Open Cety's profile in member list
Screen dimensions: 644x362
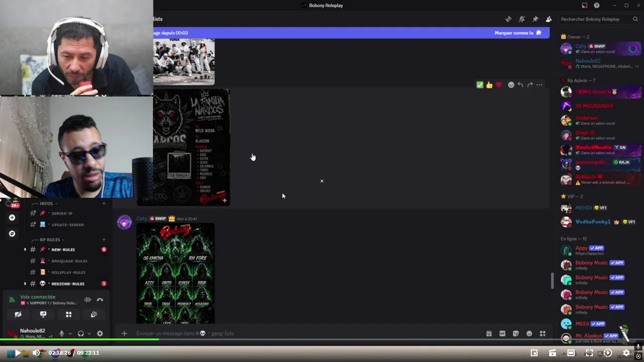click(x=600, y=48)
